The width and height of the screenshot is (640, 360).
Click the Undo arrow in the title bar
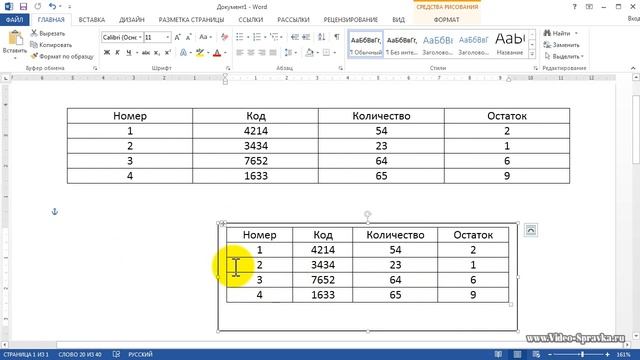(52, 7)
